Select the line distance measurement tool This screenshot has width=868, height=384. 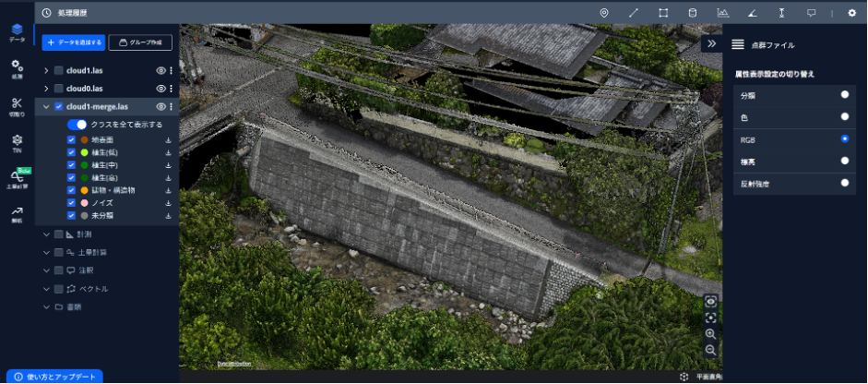coord(634,13)
